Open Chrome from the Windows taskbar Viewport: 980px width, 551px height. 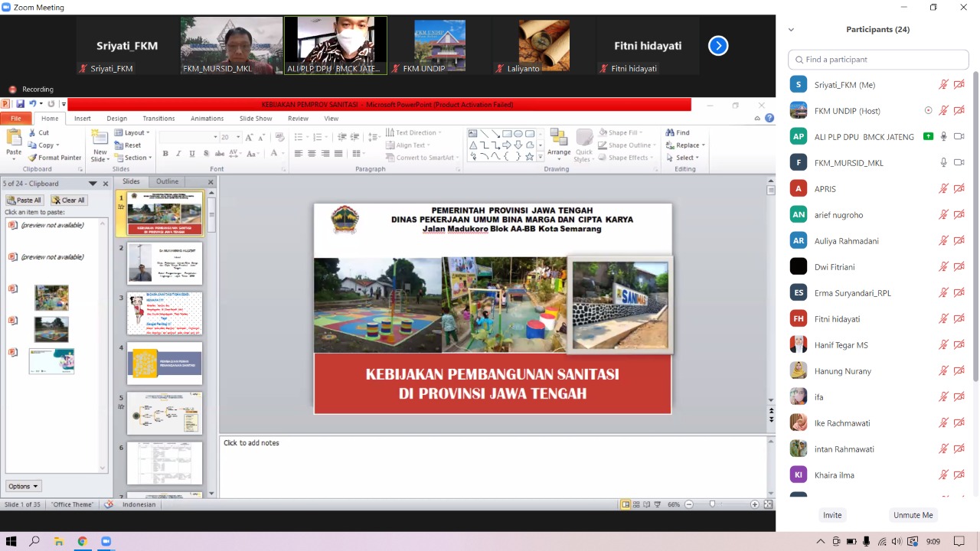pos(82,541)
